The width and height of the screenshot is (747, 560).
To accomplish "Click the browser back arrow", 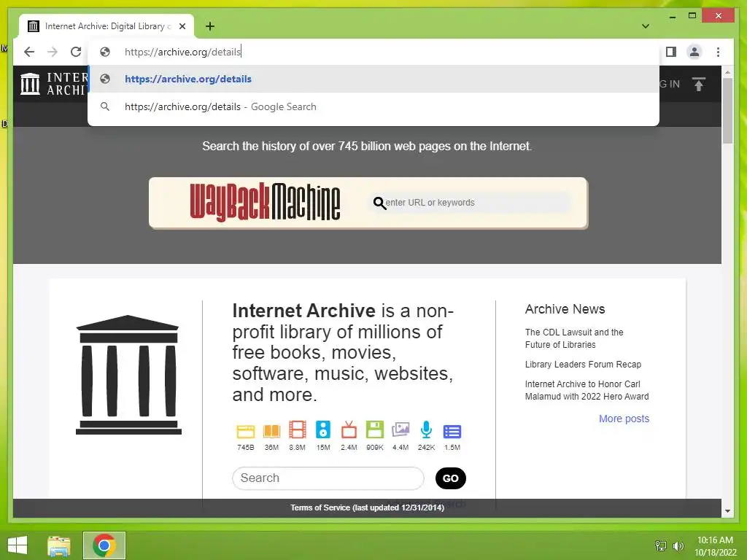I will coord(29,52).
